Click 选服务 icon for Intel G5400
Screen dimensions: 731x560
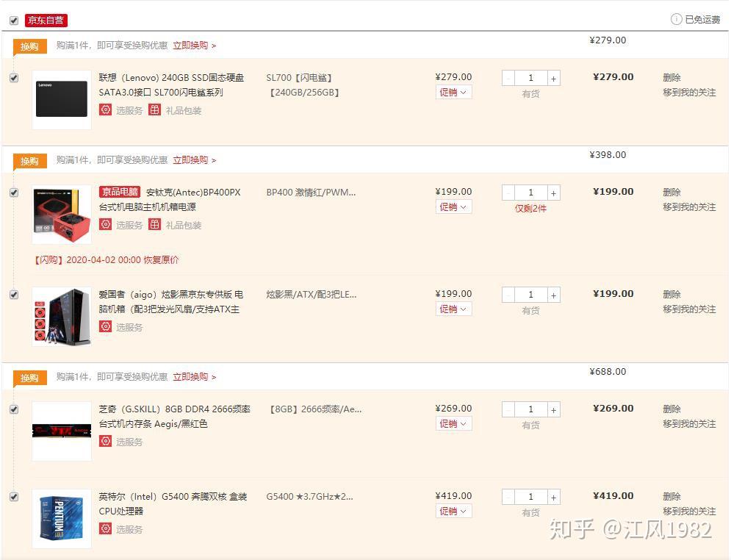[x=105, y=528]
